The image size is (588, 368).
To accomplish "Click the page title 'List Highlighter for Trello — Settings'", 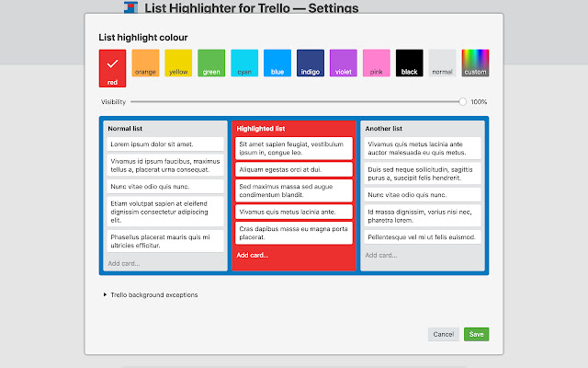I will [x=252, y=8].
